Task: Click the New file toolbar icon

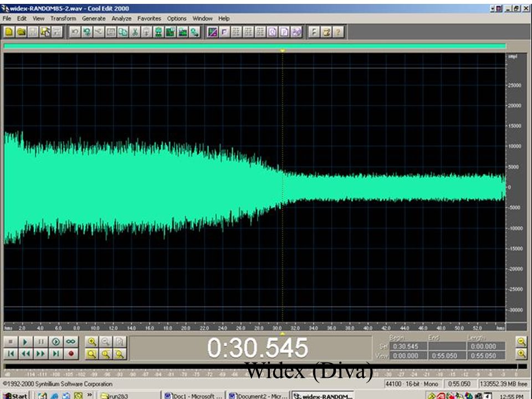Action: pyautogui.click(x=9, y=32)
